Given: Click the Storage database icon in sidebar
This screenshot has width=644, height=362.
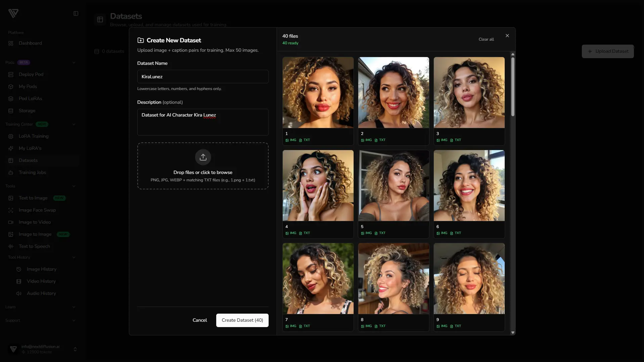Looking at the screenshot, I should click(x=11, y=111).
